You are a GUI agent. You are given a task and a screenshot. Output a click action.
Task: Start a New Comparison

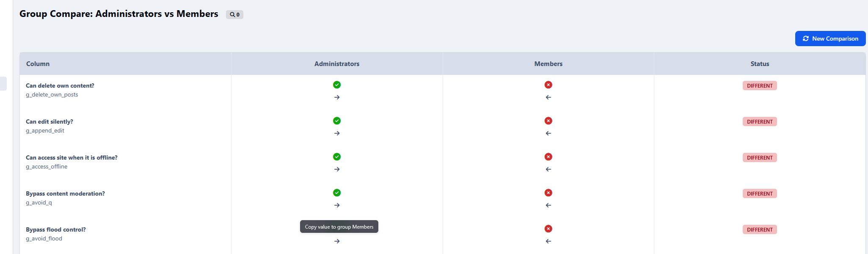(830, 39)
